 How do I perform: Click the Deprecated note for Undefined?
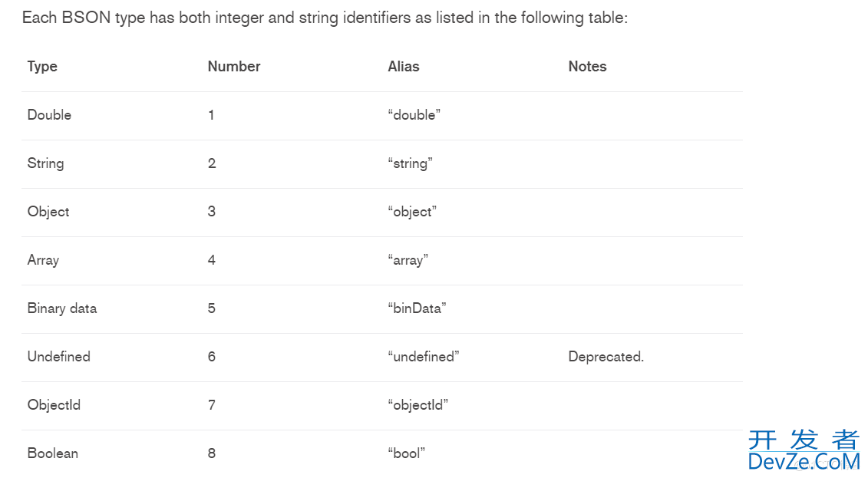[606, 357]
